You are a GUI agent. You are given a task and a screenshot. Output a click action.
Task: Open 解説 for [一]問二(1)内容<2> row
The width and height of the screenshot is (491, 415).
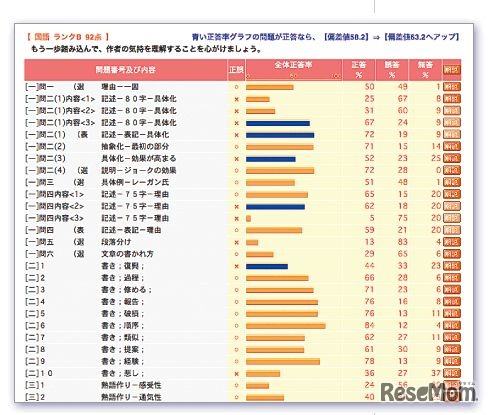tap(452, 111)
